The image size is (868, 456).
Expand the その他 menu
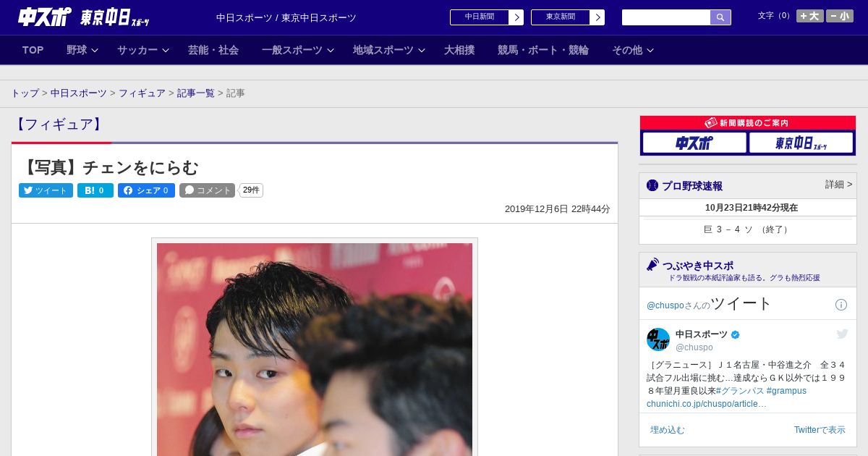633,50
